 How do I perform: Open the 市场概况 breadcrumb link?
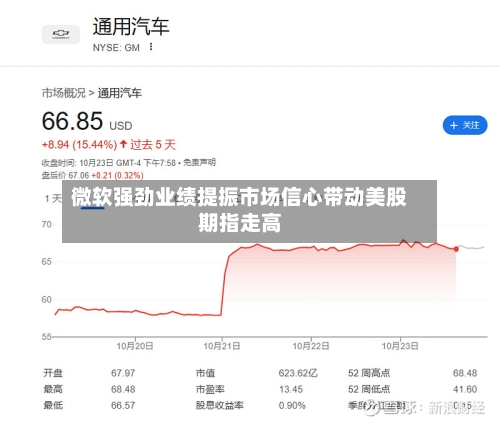[x=64, y=93]
